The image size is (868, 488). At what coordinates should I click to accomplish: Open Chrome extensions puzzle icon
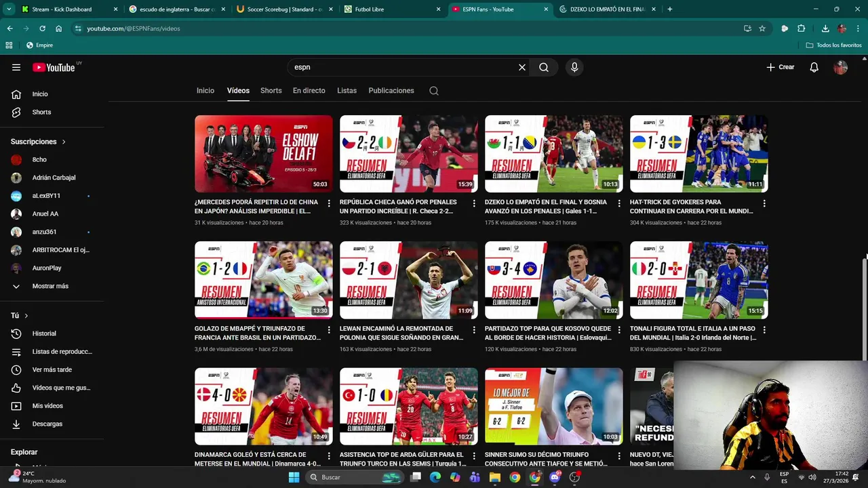(802, 28)
